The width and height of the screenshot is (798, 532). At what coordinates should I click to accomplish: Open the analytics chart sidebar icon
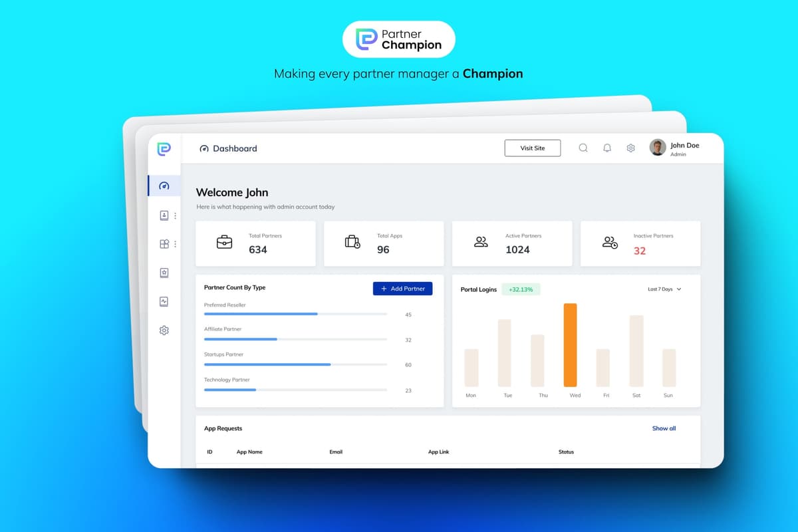[x=164, y=301]
